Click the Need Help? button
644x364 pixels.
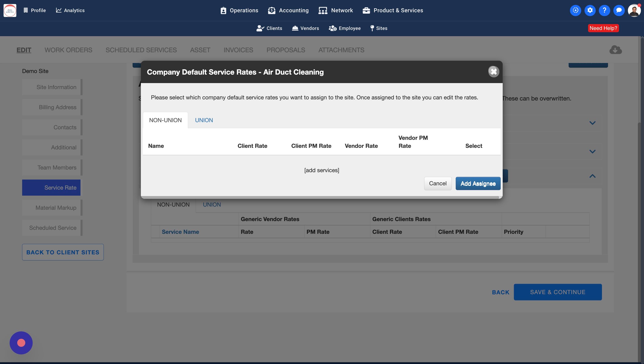click(x=603, y=28)
